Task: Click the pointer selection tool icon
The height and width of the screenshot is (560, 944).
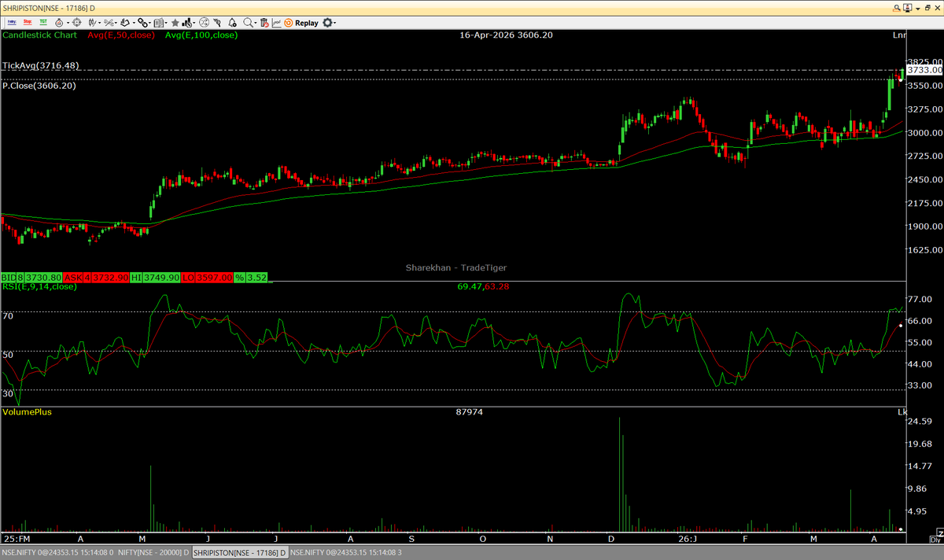Action: [218, 23]
